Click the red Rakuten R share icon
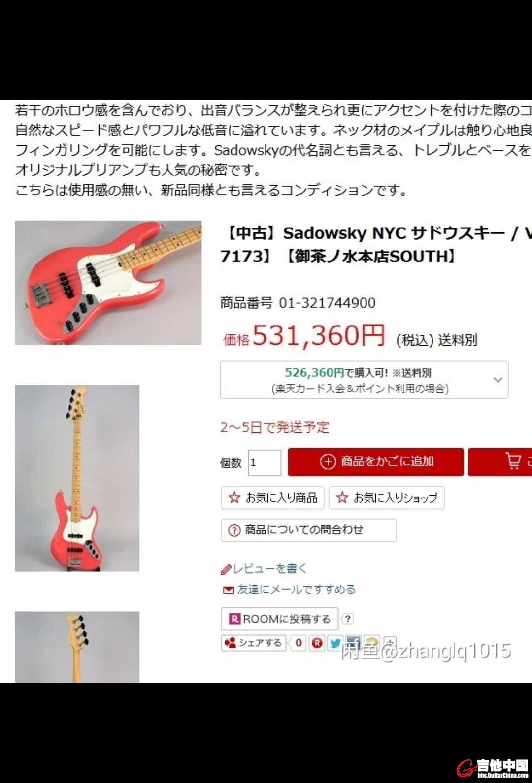The height and width of the screenshot is (783, 532). tap(317, 643)
